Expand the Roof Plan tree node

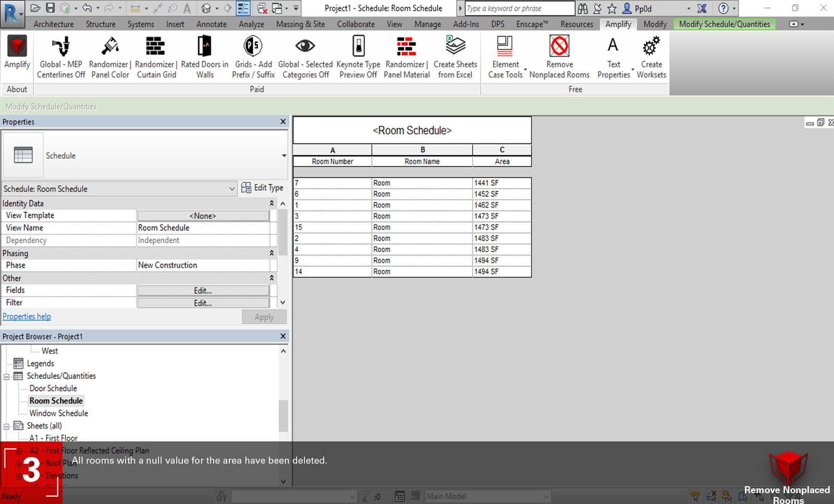pyautogui.click(x=19, y=463)
